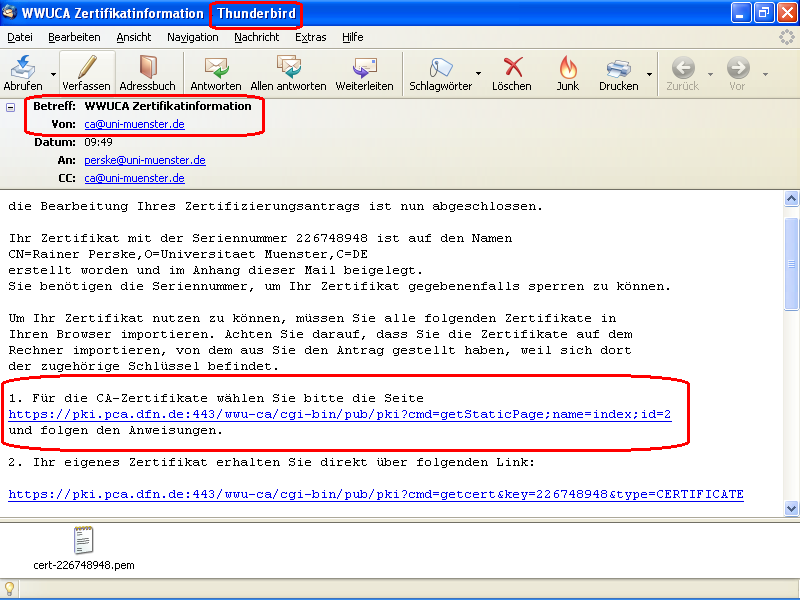Open the Schlagwörter dropdown arrow
Screen dimensions: 800x600
click(477, 72)
